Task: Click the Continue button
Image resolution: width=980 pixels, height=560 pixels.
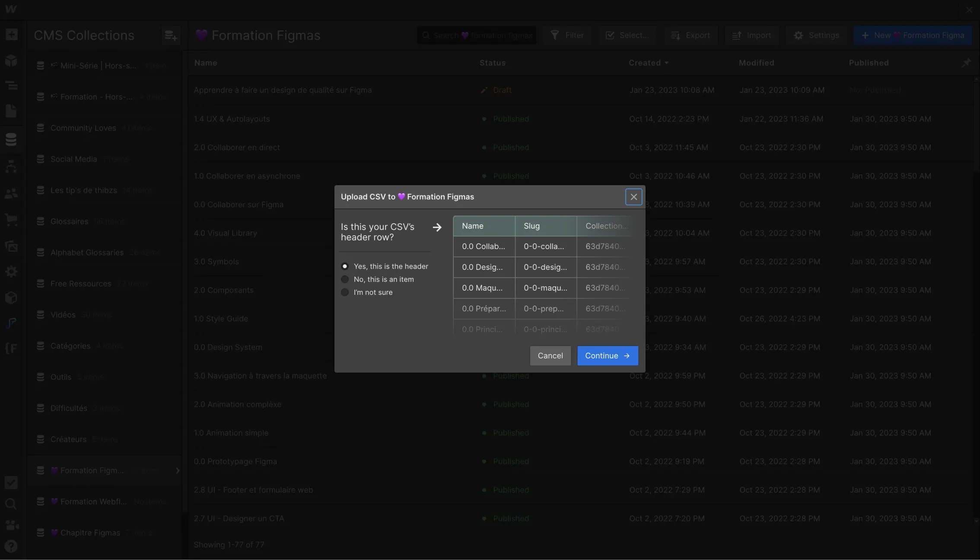Action: point(608,355)
